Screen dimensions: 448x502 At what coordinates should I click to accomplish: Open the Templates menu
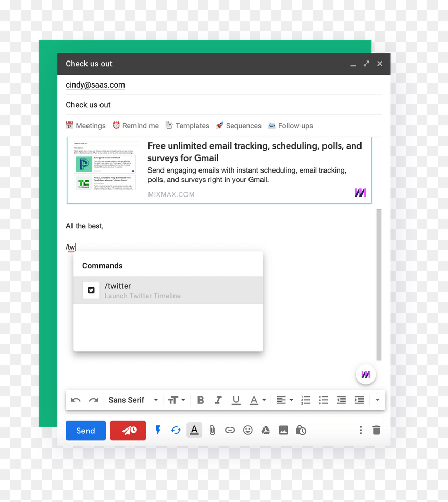tap(188, 126)
